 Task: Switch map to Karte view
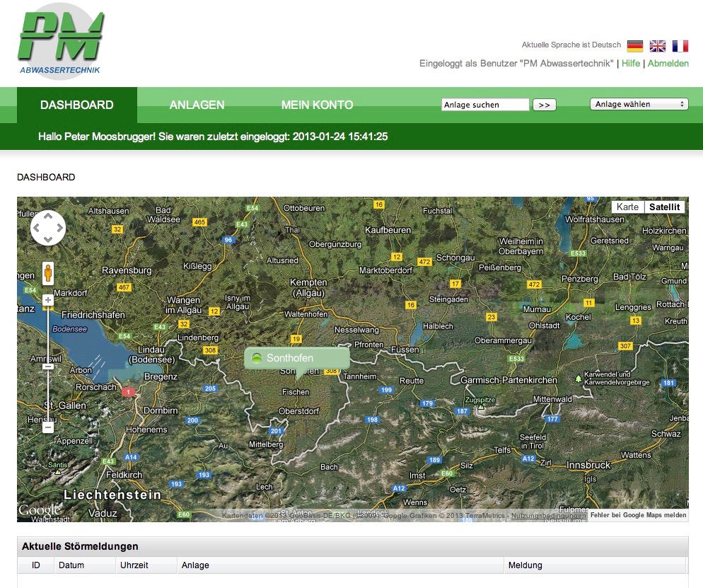pyautogui.click(x=627, y=207)
